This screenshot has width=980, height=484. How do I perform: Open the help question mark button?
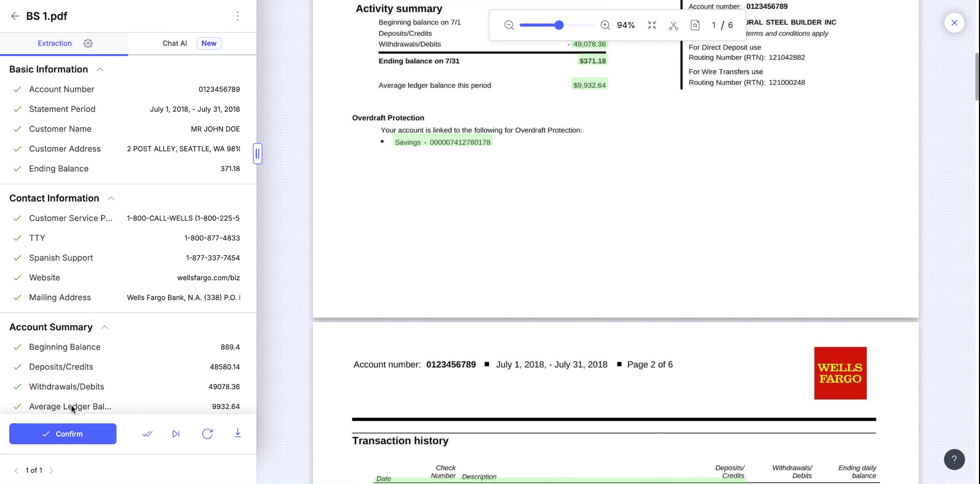tap(954, 459)
